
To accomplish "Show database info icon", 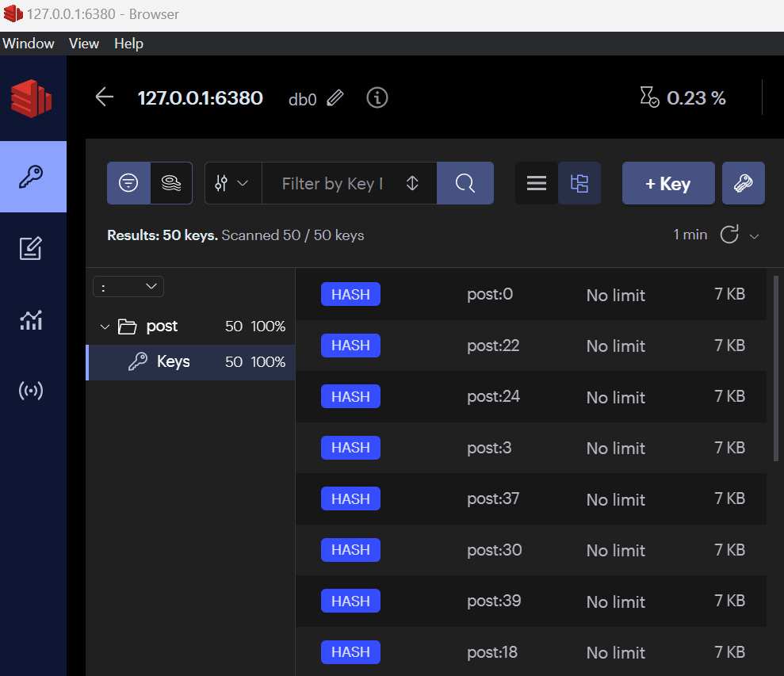I will coord(377,97).
